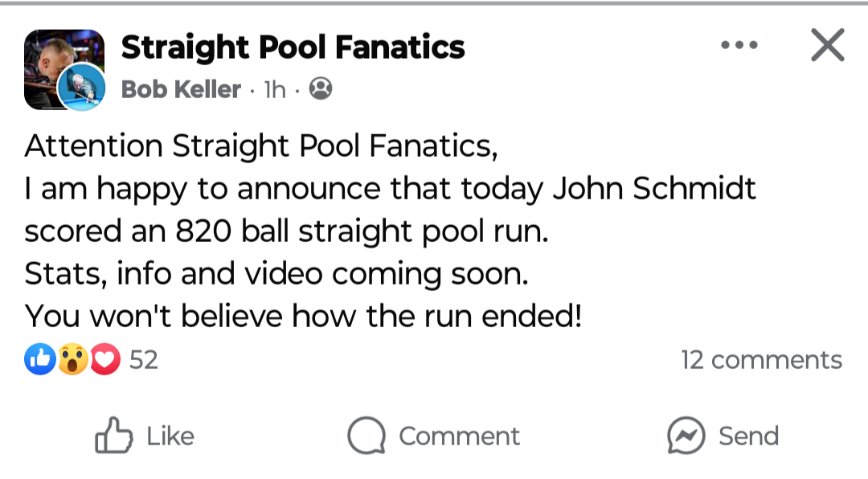Visit Bob Keller's profile via author name
This screenshot has width=868, height=479.
pos(181,89)
